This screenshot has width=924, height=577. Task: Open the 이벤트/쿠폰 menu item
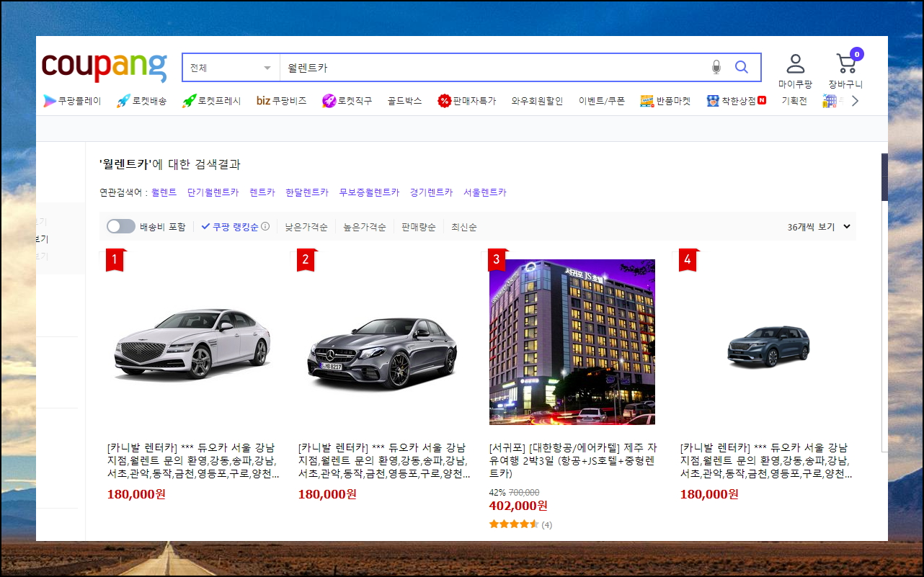click(602, 101)
